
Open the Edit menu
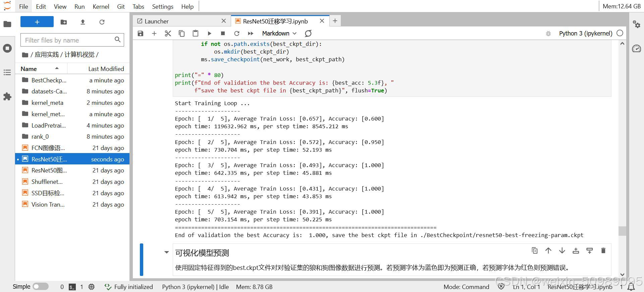41,6
